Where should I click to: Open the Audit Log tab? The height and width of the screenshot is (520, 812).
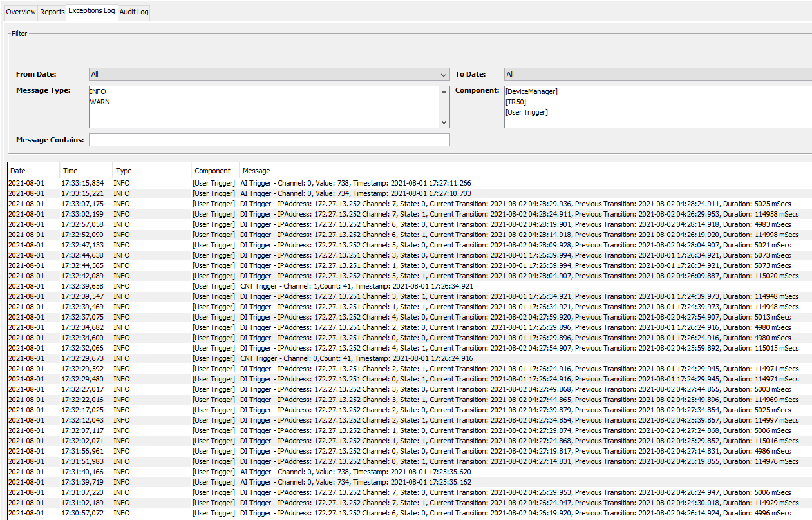click(134, 12)
